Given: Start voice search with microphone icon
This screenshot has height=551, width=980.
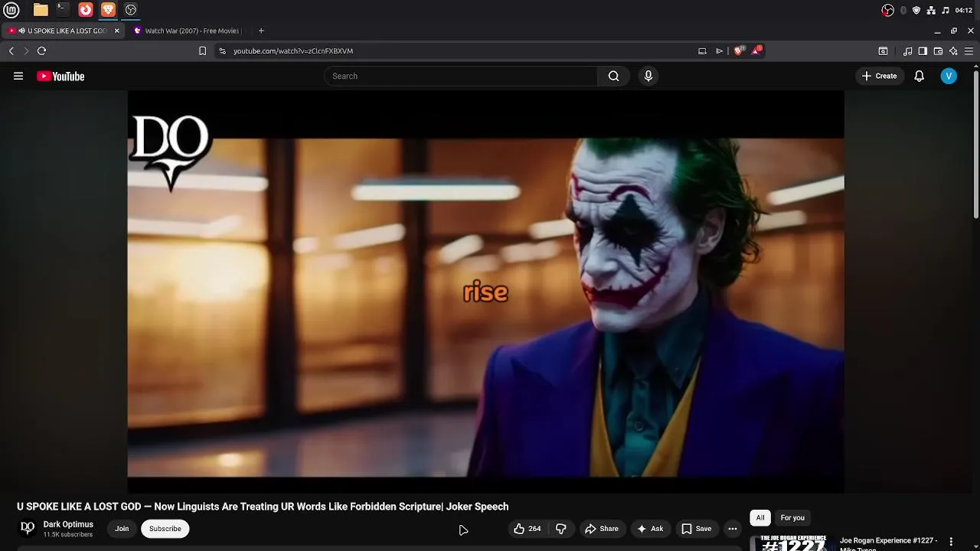Looking at the screenshot, I should coord(648,76).
